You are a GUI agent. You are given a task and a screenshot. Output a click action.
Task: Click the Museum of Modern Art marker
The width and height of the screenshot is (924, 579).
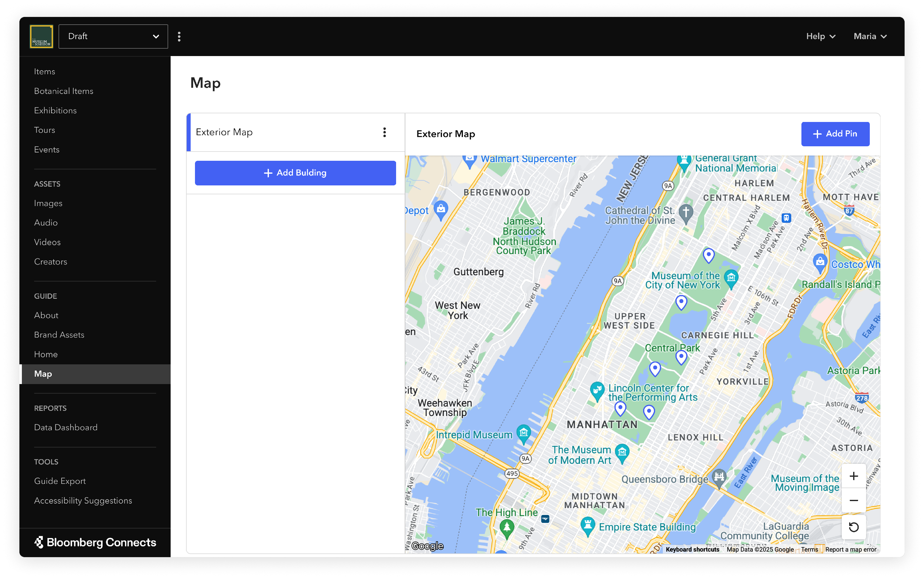[x=622, y=453]
